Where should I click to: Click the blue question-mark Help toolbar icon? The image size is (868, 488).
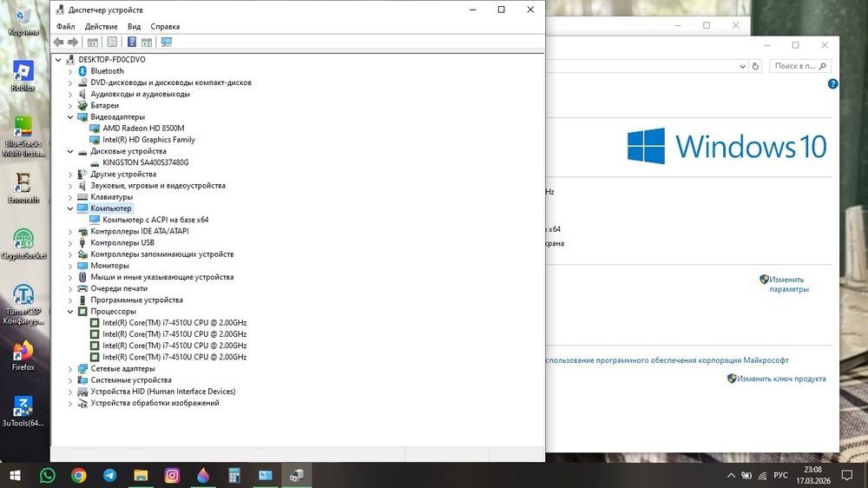[132, 42]
